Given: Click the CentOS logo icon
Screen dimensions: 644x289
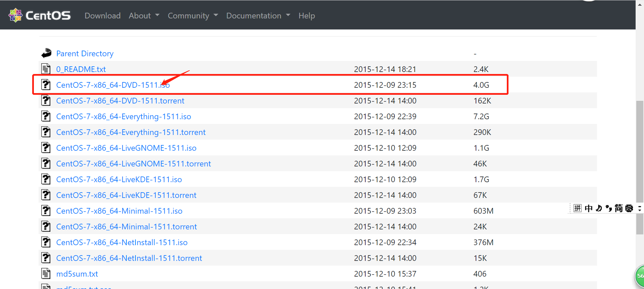Looking at the screenshot, I should pyautogui.click(x=15, y=15).
